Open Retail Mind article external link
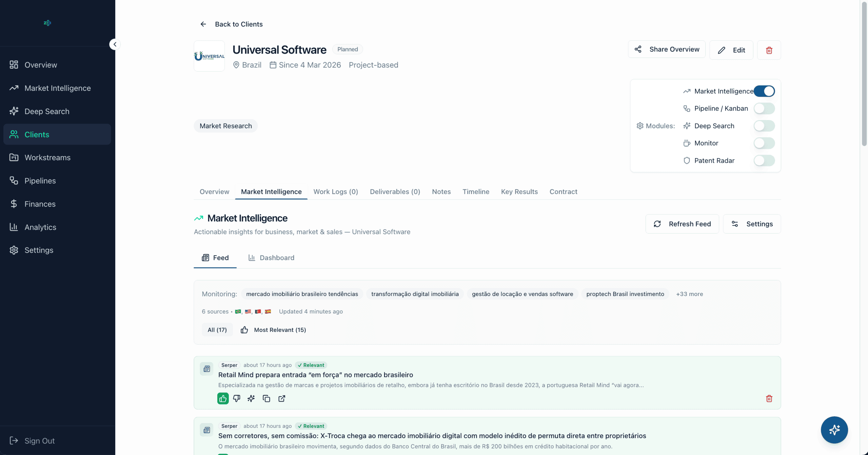Image resolution: width=868 pixels, height=455 pixels. 282,398
